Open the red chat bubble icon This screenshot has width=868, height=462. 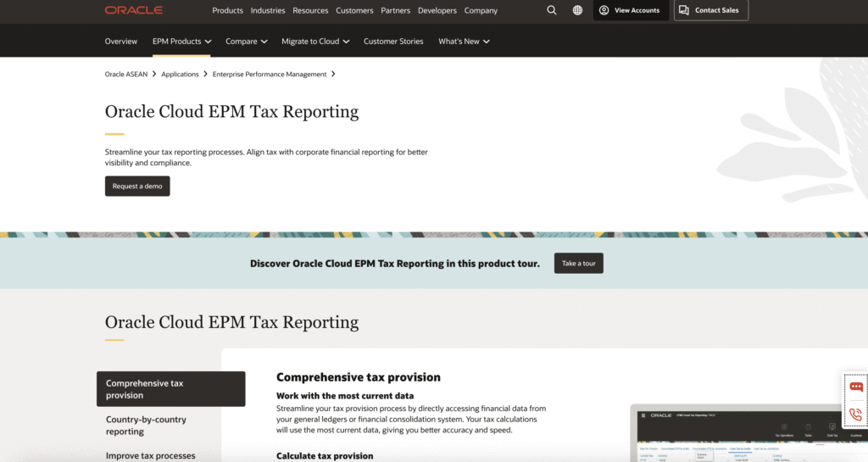click(856, 387)
